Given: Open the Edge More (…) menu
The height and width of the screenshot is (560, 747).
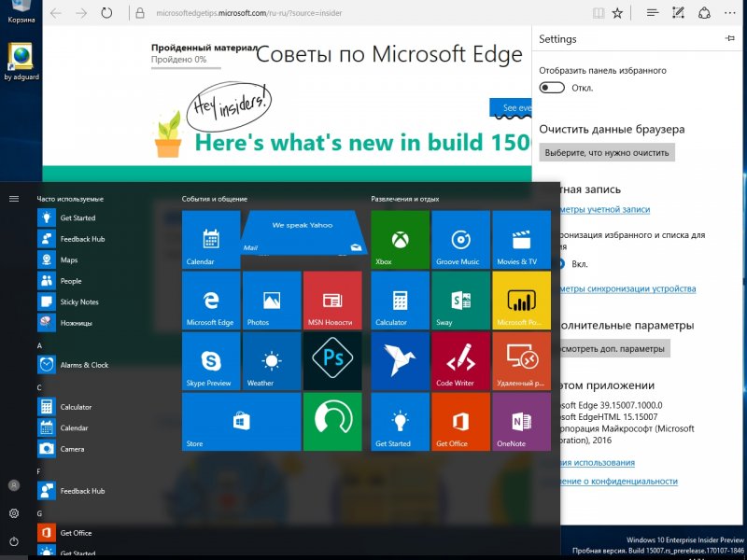Looking at the screenshot, I should click(730, 13).
